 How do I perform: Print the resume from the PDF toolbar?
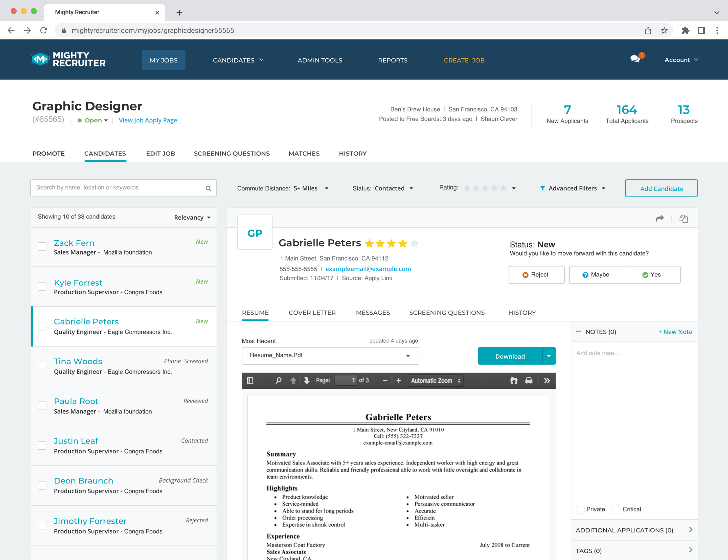tap(529, 380)
